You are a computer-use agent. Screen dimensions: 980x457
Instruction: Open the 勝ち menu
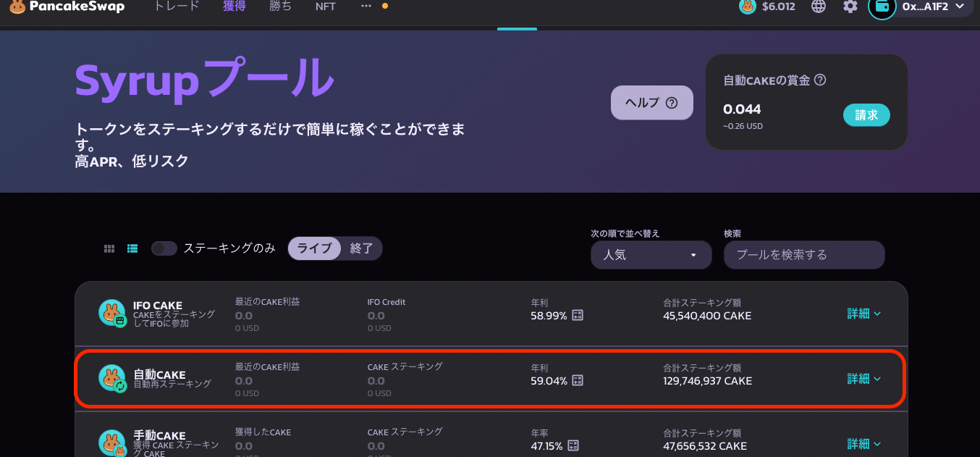pyautogui.click(x=280, y=7)
